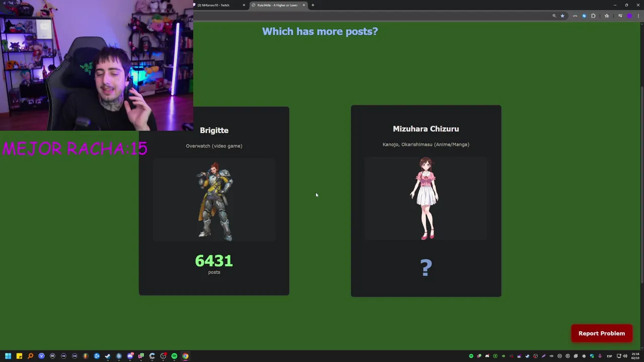Click the 'Overwatch (video game)' subtitle
This screenshot has width=644, height=362.
(x=214, y=146)
